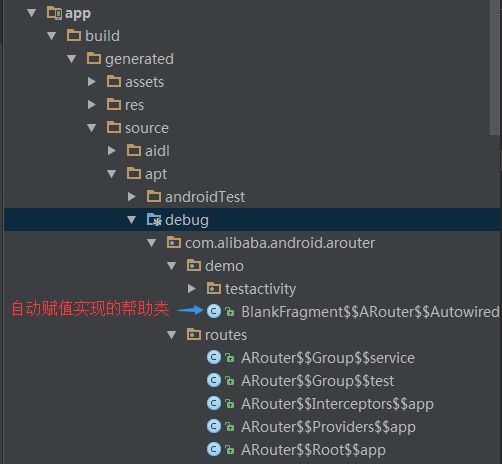Collapse the build folder arrow
Viewport: 502px width, 464px height.
[52, 36]
